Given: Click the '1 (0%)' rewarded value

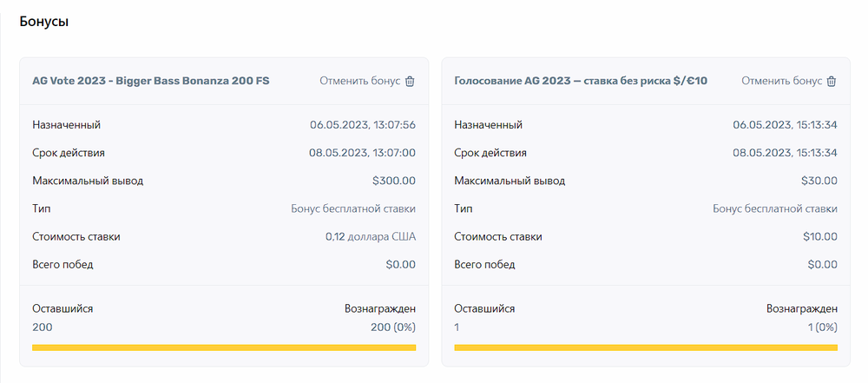Looking at the screenshot, I should pos(823,327).
